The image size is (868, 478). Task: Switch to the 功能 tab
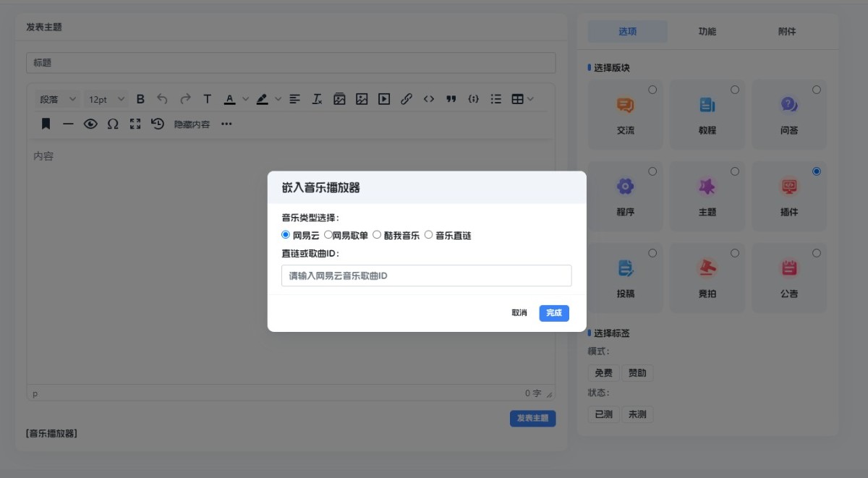pyautogui.click(x=707, y=32)
